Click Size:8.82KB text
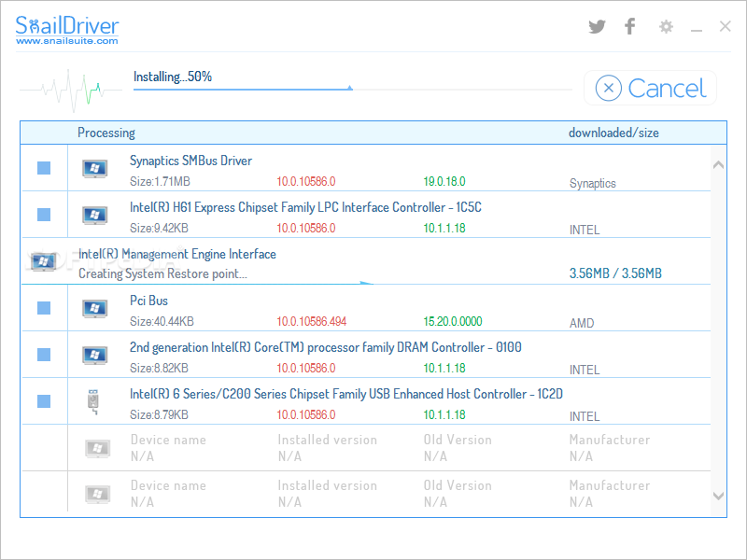The height and width of the screenshot is (560, 747). tap(159, 369)
